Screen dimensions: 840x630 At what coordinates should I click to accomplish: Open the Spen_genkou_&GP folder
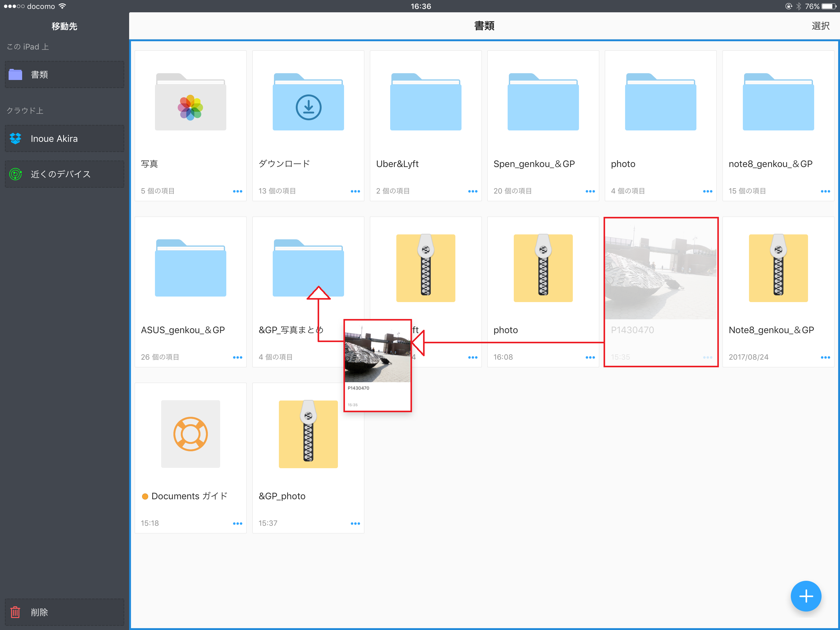[x=543, y=106]
